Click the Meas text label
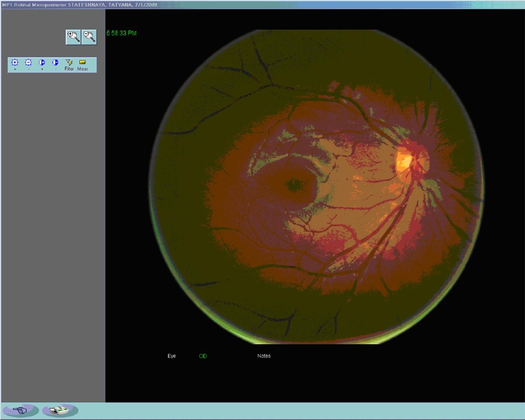This screenshot has width=525, height=420. 83,69
